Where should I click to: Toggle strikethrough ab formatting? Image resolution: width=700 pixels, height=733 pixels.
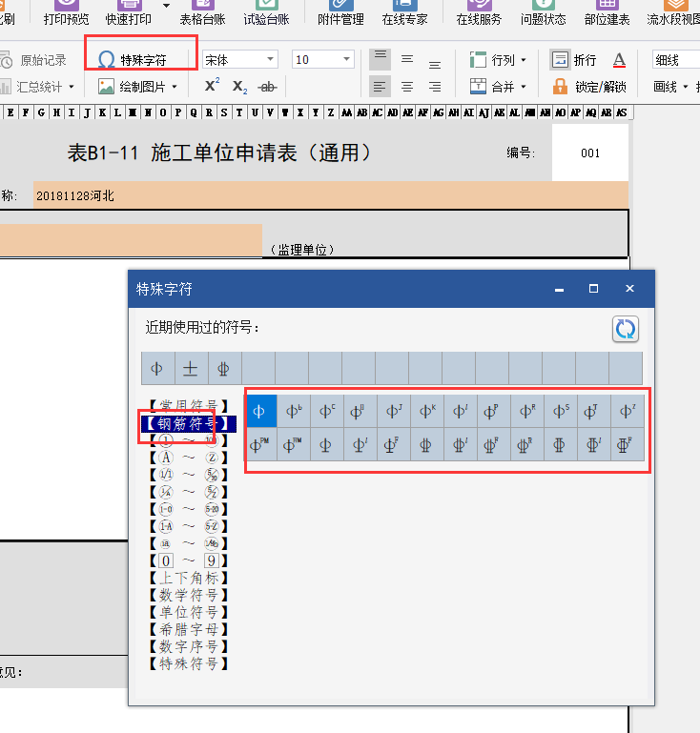click(x=267, y=87)
